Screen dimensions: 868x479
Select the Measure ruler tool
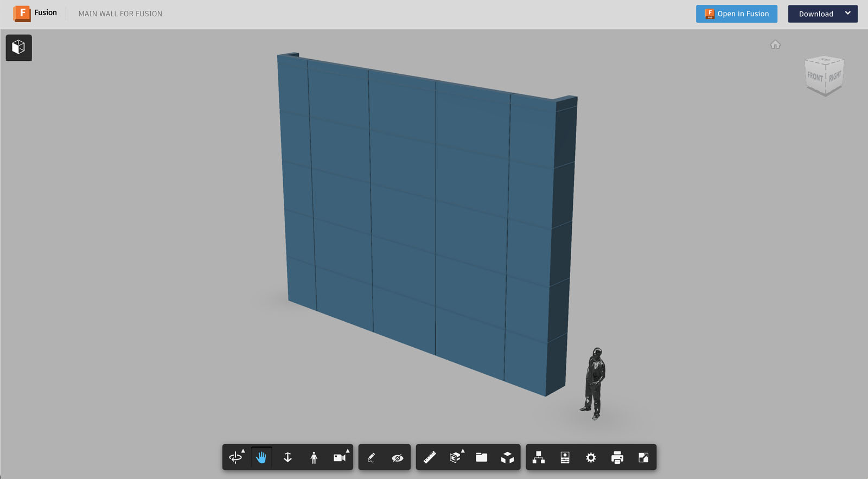[x=430, y=457]
